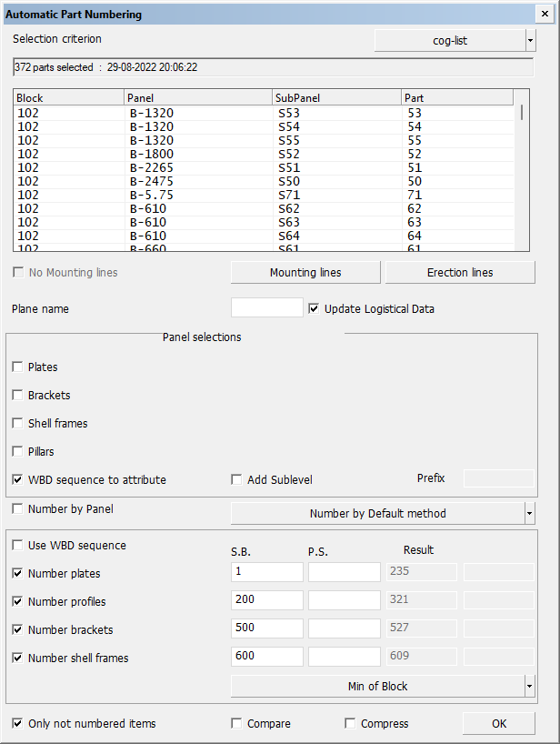The height and width of the screenshot is (744, 560).
Task: Click the S.B. field for Number profiles
Action: [267, 600]
